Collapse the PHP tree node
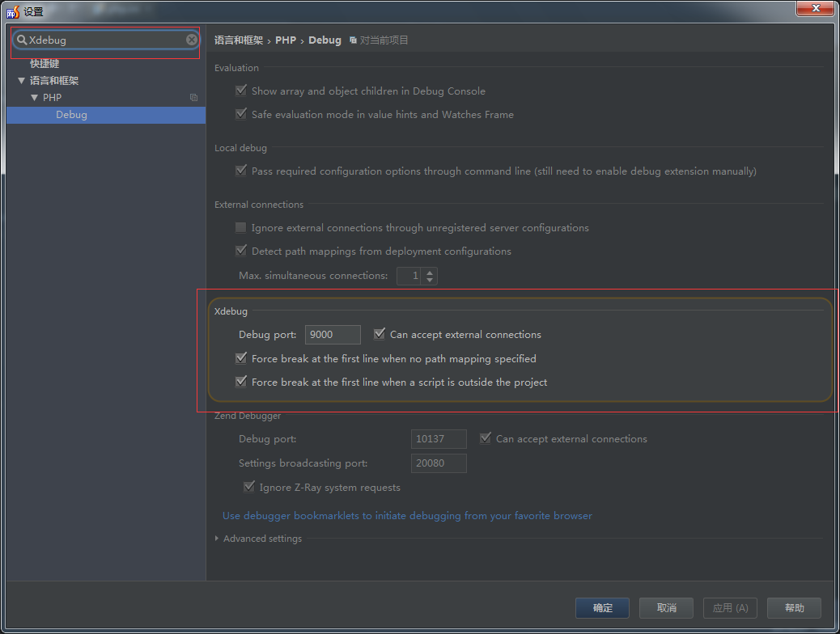Screen dimensions: 840x634 coord(35,98)
